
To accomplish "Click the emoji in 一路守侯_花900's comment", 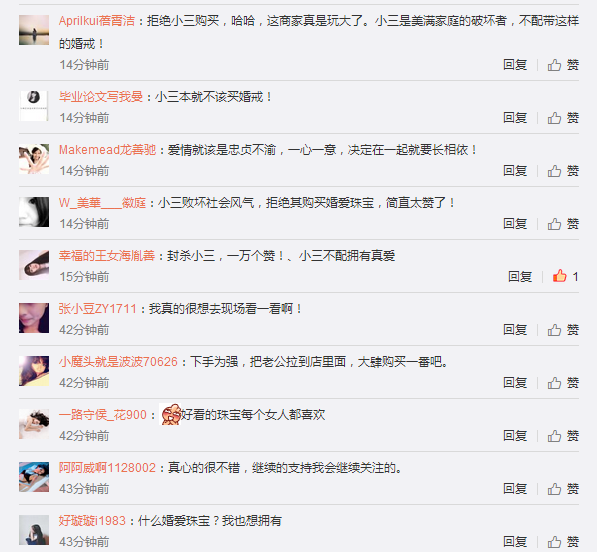I will click(170, 414).
